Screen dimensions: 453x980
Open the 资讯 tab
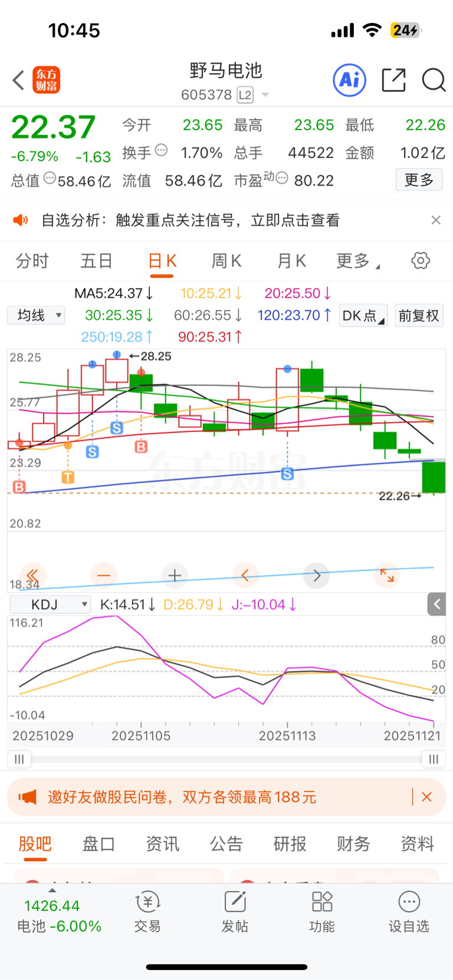tap(163, 844)
